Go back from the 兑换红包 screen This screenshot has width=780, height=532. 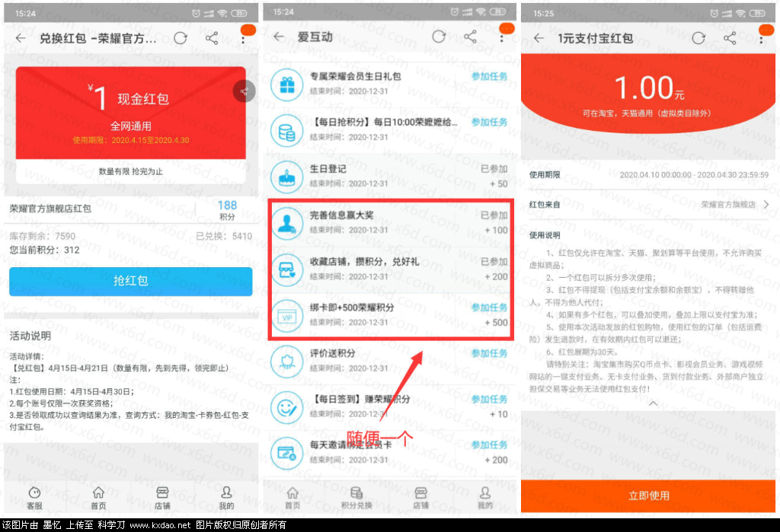(x=21, y=38)
